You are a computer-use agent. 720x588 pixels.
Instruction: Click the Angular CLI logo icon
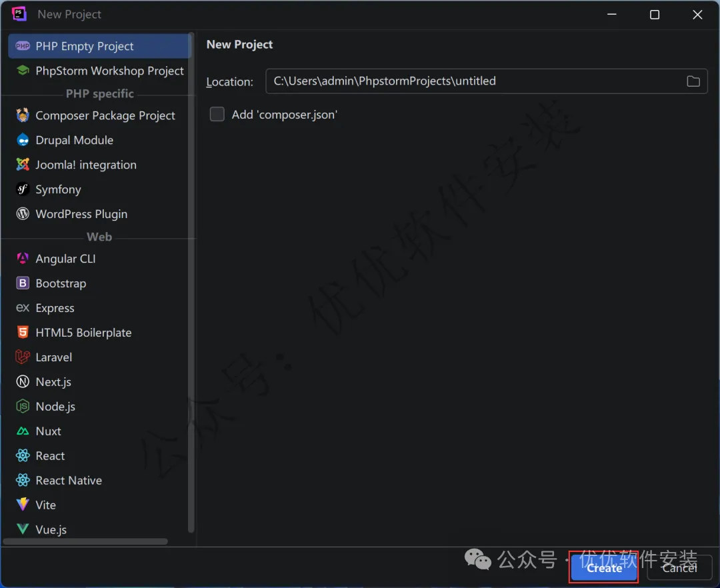(23, 258)
